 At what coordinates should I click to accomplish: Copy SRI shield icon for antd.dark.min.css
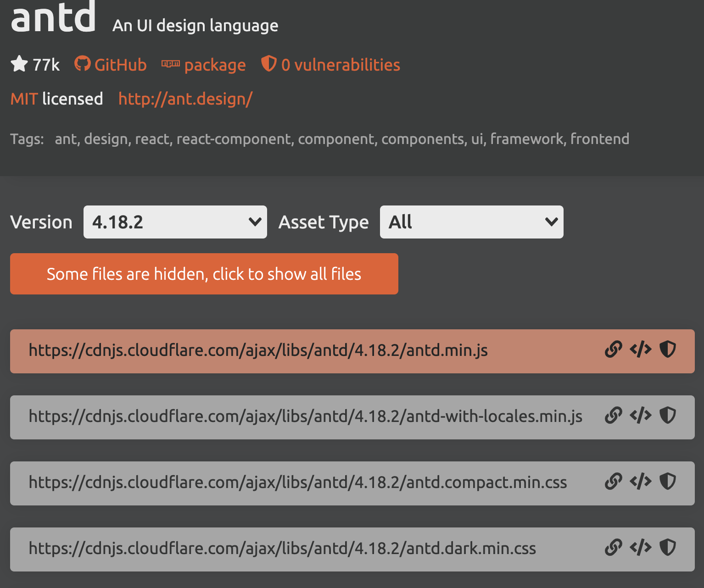coord(668,548)
